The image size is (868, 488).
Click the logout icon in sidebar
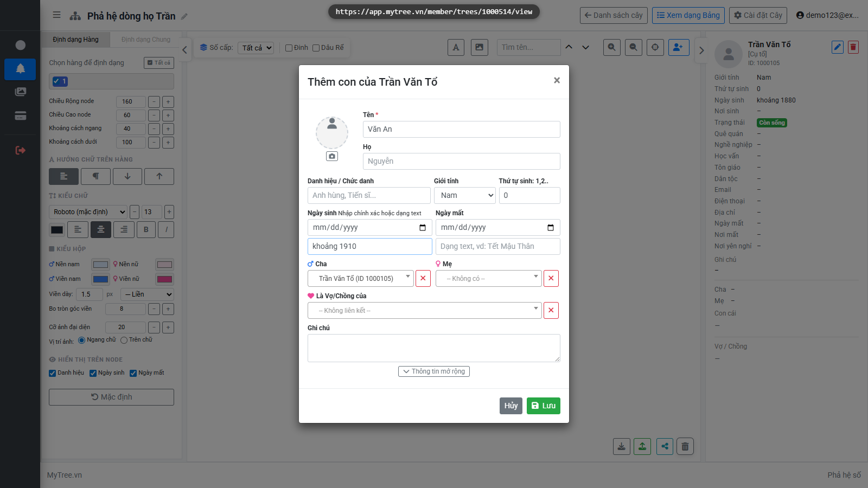point(20,150)
